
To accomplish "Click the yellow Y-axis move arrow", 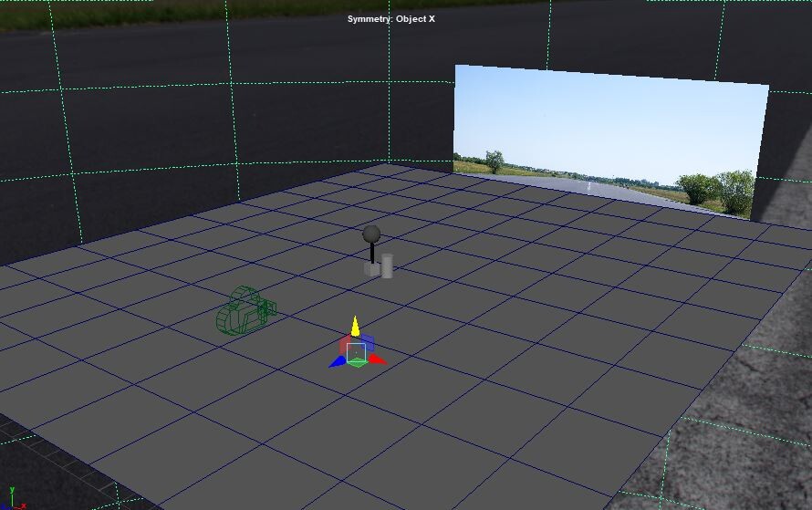I will pos(355,327).
